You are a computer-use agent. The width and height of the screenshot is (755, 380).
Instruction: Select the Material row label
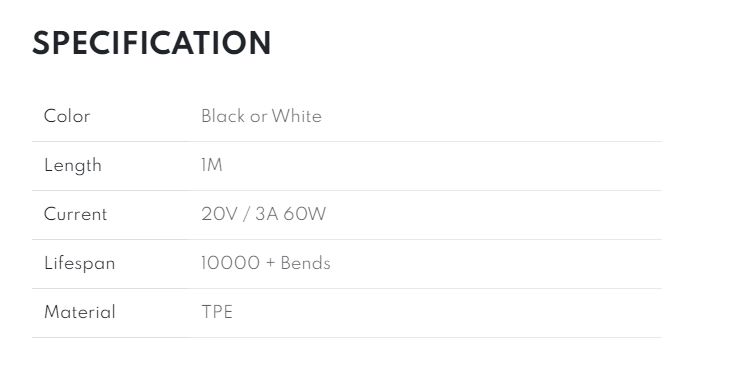click(79, 313)
